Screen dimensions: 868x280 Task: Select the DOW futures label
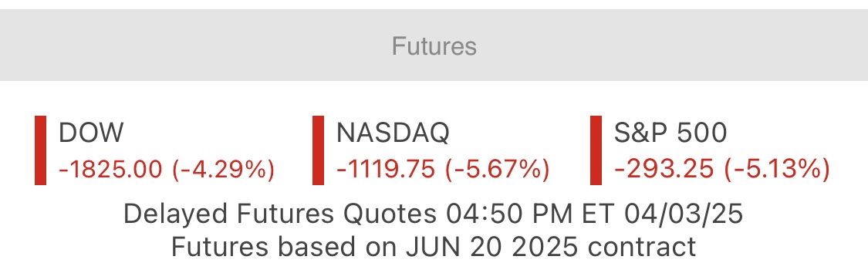coord(91,133)
